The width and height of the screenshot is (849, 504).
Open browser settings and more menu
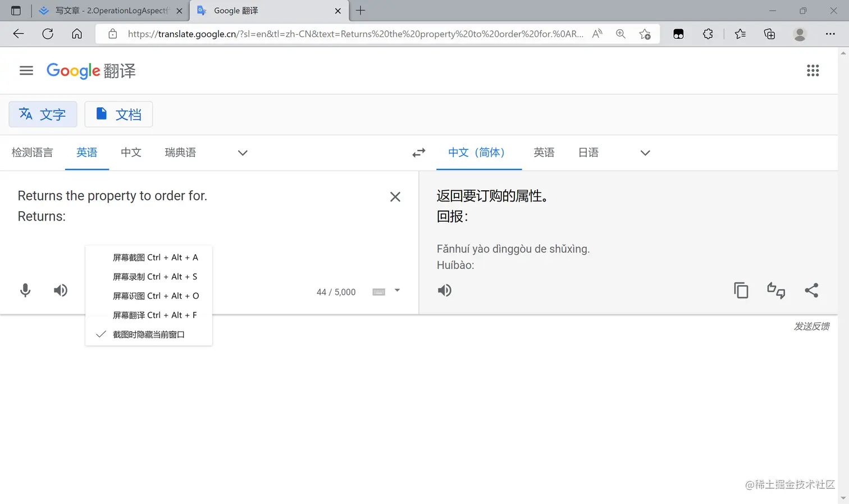tap(830, 34)
